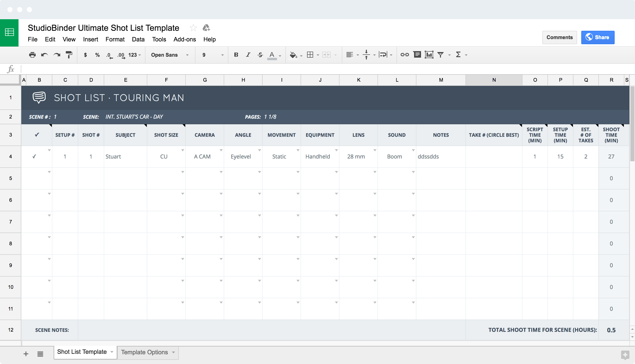The width and height of the screenshot is (635, 364).
Task: Click the undo icon in toolbar
Action: [x=44, y=54]
